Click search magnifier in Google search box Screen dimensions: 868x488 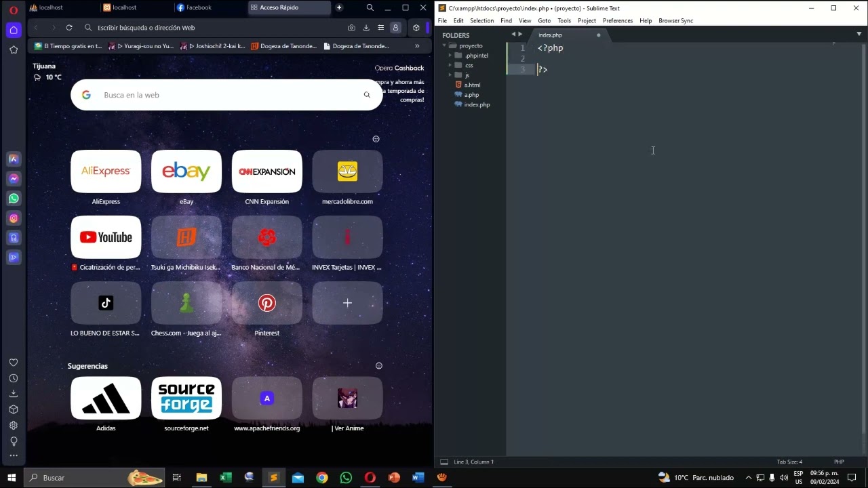tap(367, 95)
